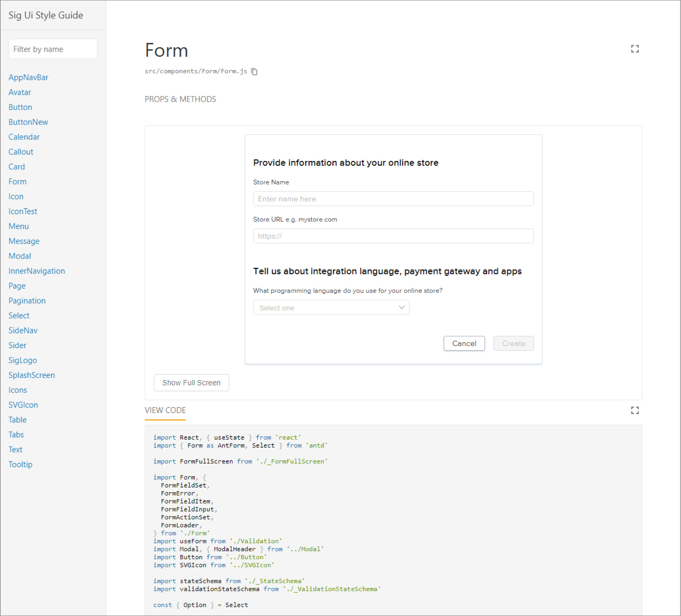Click fullscreen icon next to View Code
Image resolution: width=681 pixels, height=616 pixels.
(x=635, y=410)
